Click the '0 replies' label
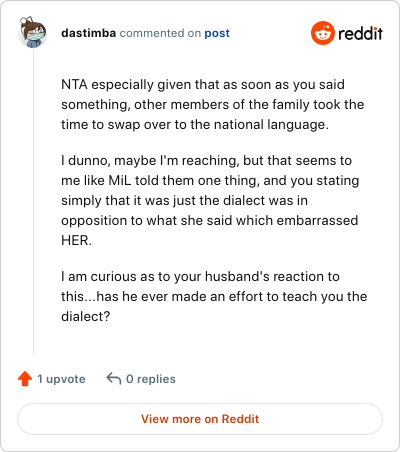The height and width of the screenshot is (452, 400). [x=151, y=379]
